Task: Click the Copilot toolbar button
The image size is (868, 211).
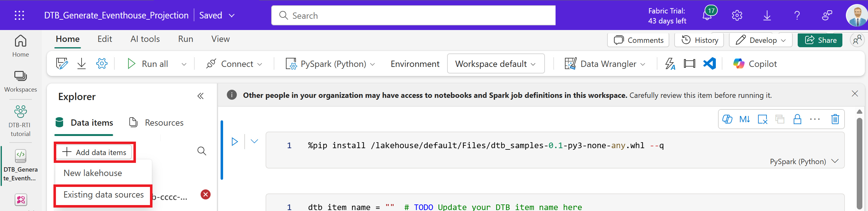Action: tap(755, 64)
